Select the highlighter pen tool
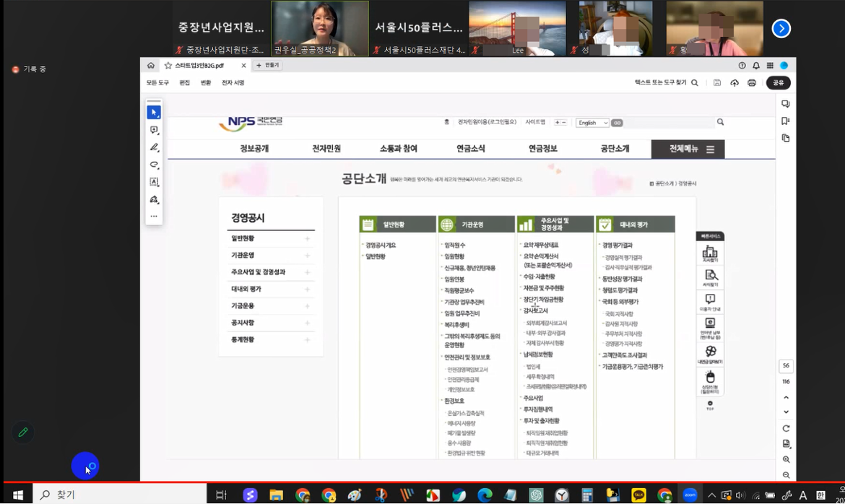This screenshot has height=504, width=845. [154, 147]
